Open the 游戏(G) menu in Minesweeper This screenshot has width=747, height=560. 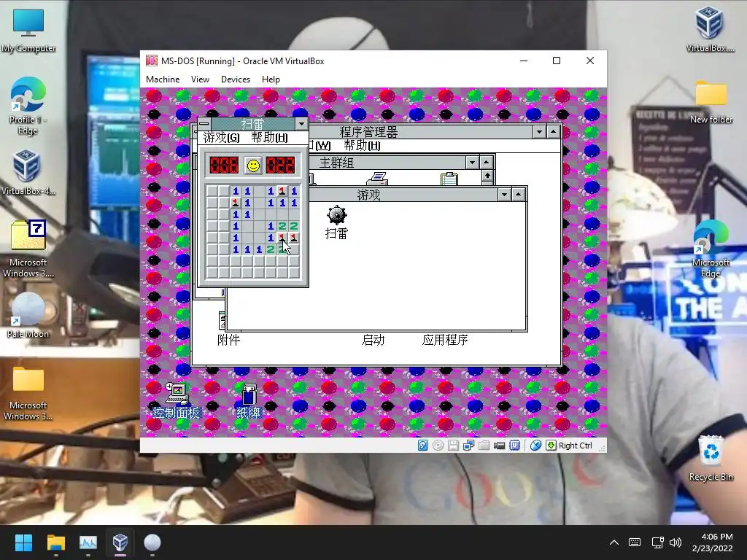point(222,138)
